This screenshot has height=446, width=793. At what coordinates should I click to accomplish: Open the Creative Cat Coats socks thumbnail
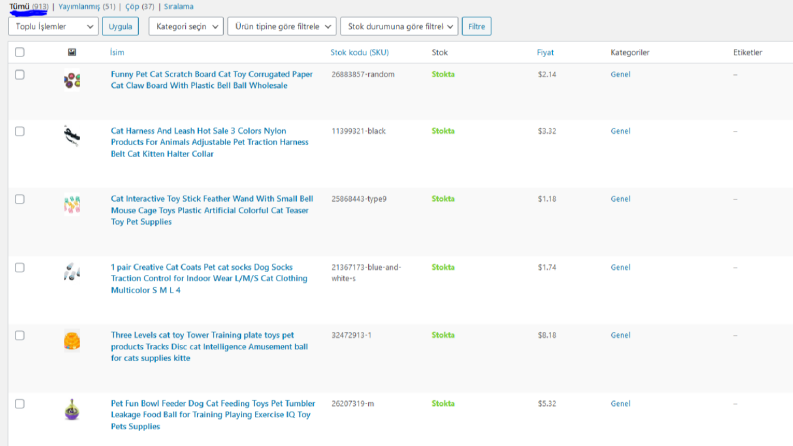point(72,272)
